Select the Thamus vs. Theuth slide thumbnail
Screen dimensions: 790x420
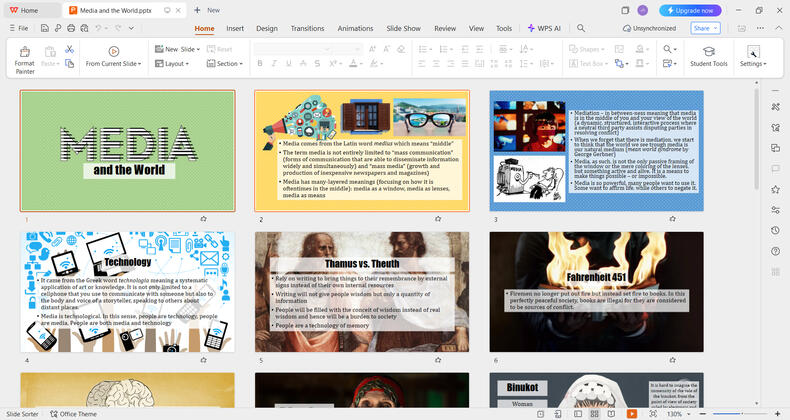362,292
